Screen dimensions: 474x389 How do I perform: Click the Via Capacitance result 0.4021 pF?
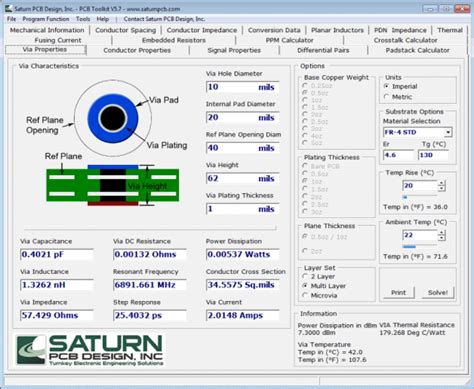[x=57, y=254]
